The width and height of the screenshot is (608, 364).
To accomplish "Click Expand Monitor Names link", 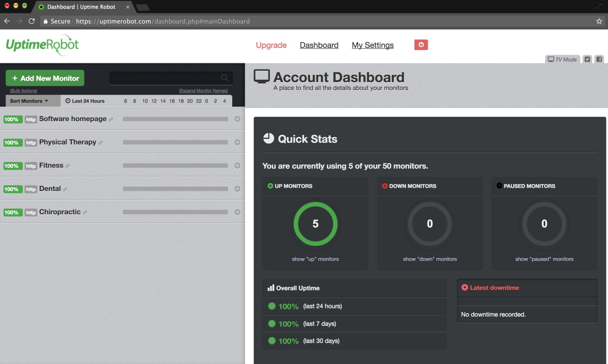I will point(203,91).
